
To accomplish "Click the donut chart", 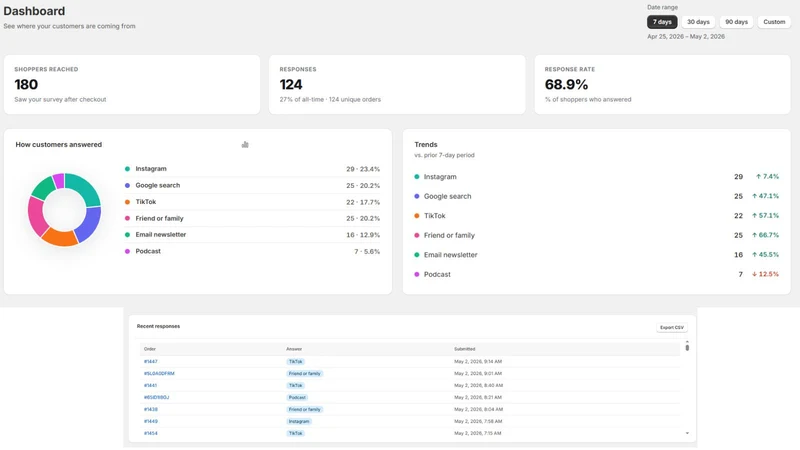I will pyautogui.click(x=64, y=210).
